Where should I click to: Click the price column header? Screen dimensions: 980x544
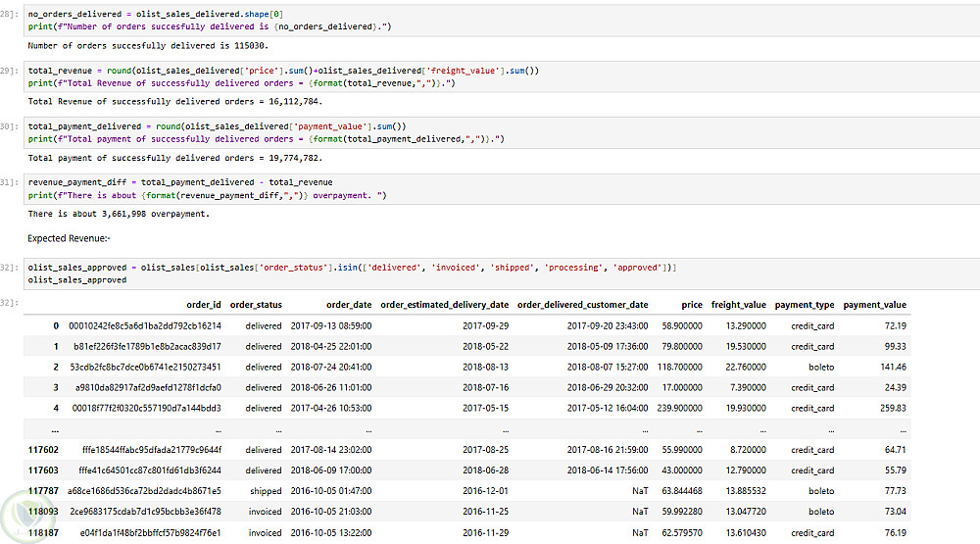(x=692, y=305)
